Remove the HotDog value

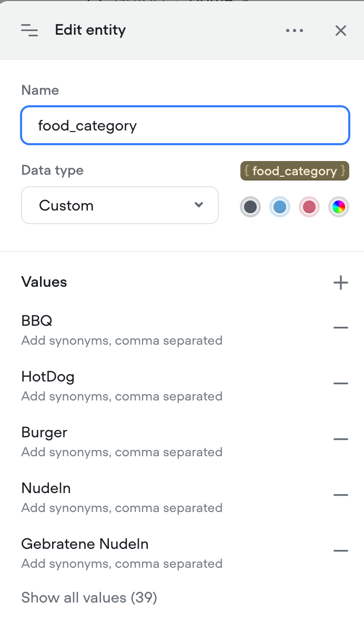tap(341, 384)
